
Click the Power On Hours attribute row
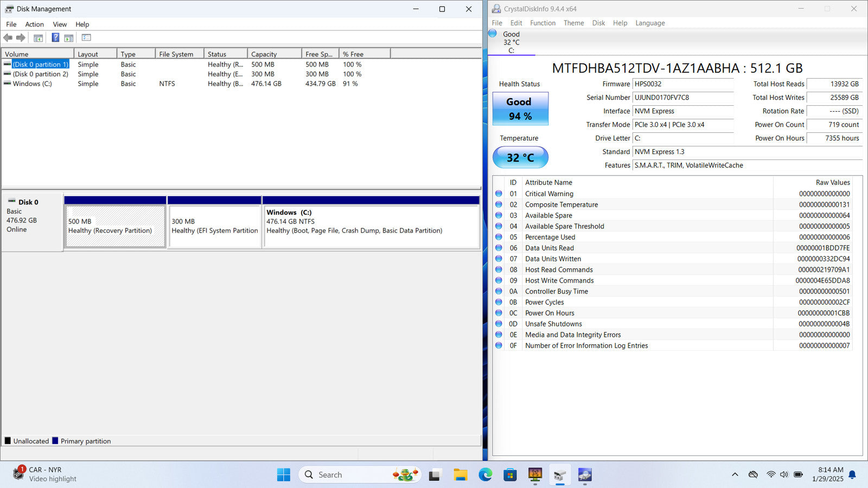(673, 313)
